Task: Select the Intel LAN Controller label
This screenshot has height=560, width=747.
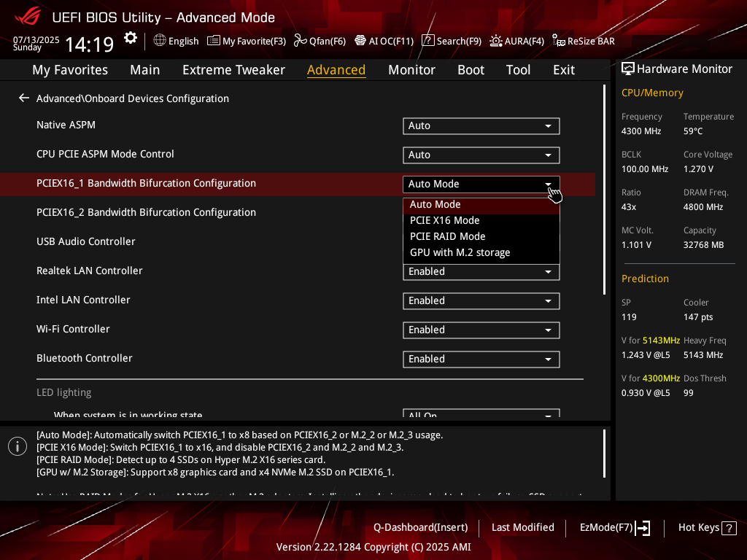Action: (x=83, y=300)
